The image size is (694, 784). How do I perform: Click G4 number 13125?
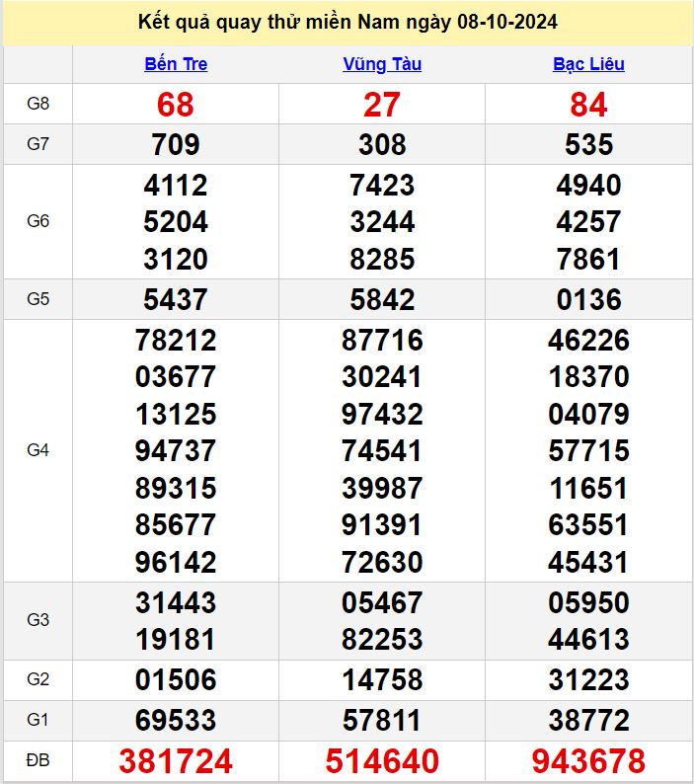[x=176, y=414]
